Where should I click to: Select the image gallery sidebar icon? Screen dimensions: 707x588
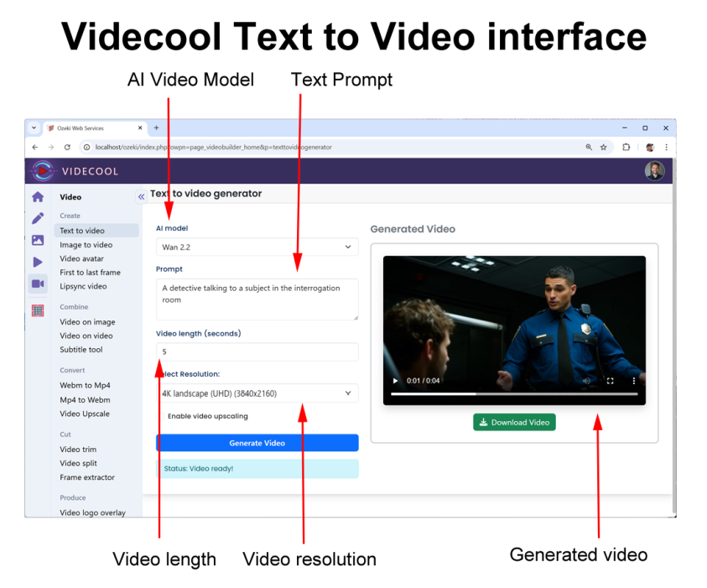pos(38,241)
